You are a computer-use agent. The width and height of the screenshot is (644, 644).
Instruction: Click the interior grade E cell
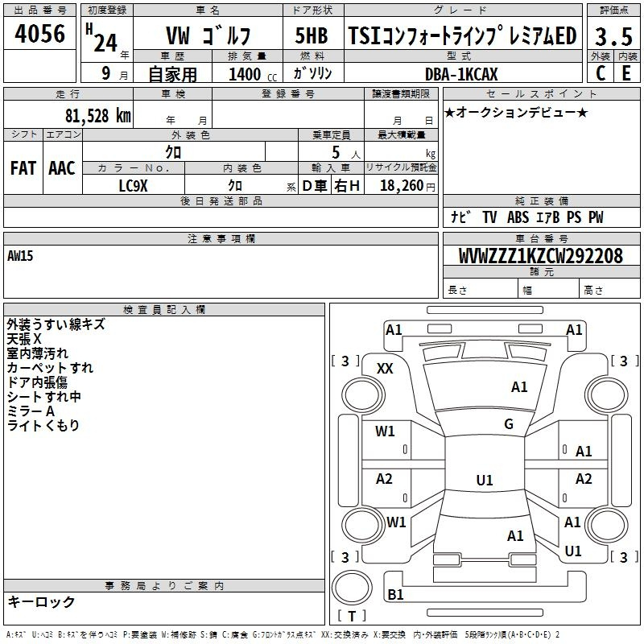[x=626, y=73]
